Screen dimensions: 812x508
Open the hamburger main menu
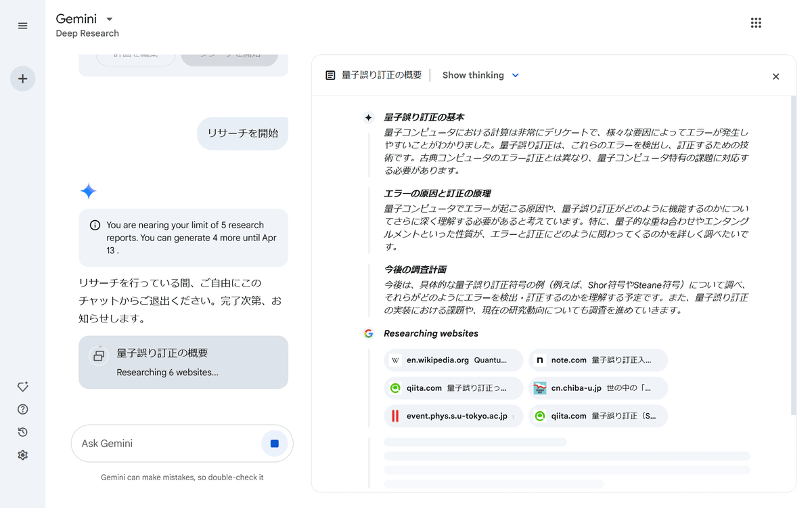(22, 26)
